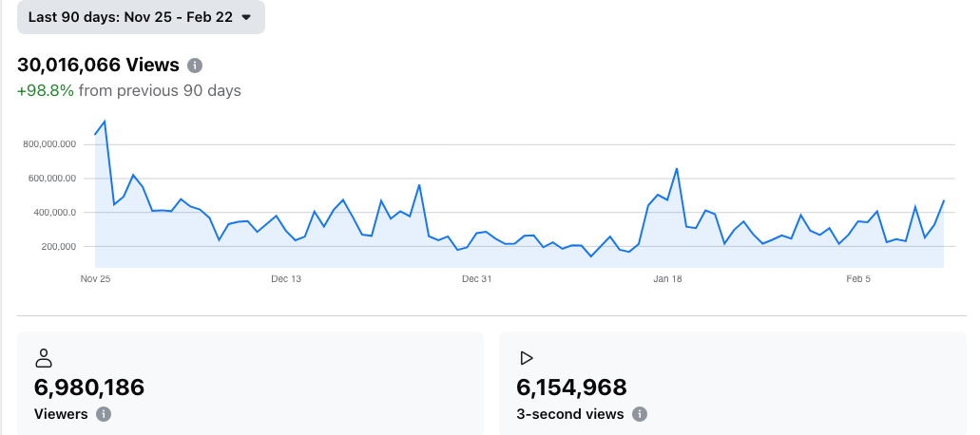The width and height of the screenshot is (980, 435).
Task: Click the Jan 18 x-axis label
Action: [x=667, y=279]
